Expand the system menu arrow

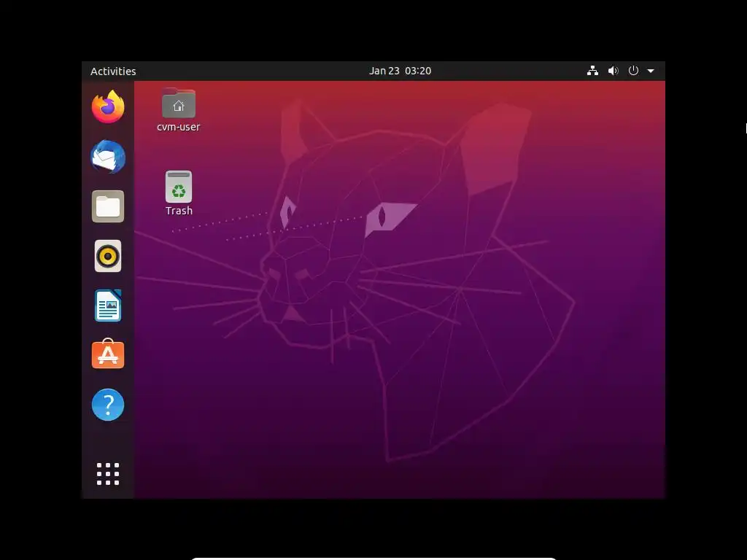[x=651, y=71]
